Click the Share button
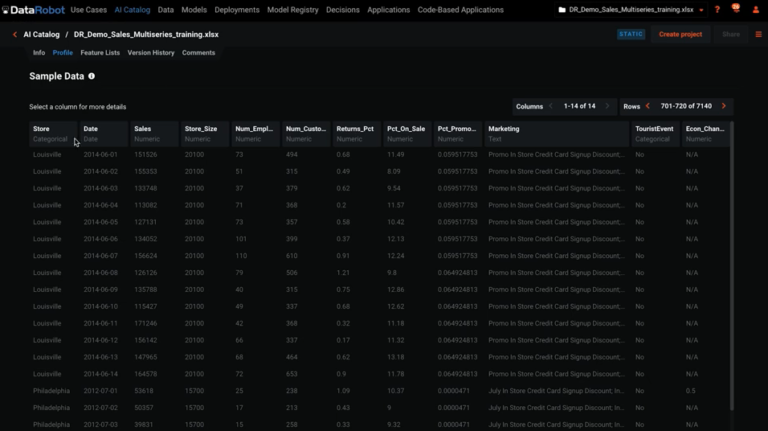Image resolution: width=768 pixels, height=431 pixels. click(x=731, y=34)
